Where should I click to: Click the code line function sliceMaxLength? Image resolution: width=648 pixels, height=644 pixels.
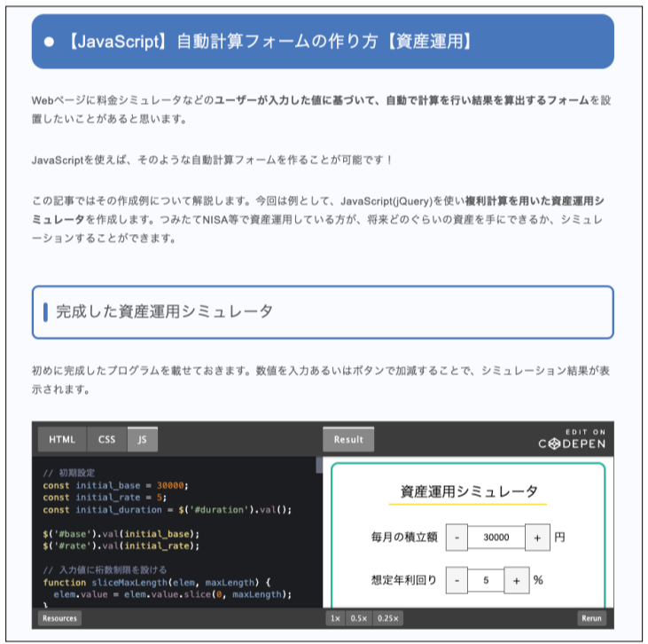click(157, 583)
